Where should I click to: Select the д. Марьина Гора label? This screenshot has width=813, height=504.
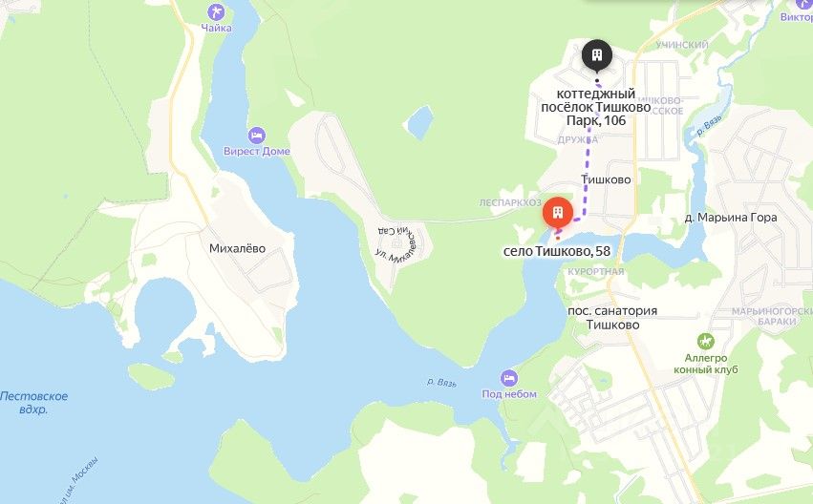click(731, 218)
